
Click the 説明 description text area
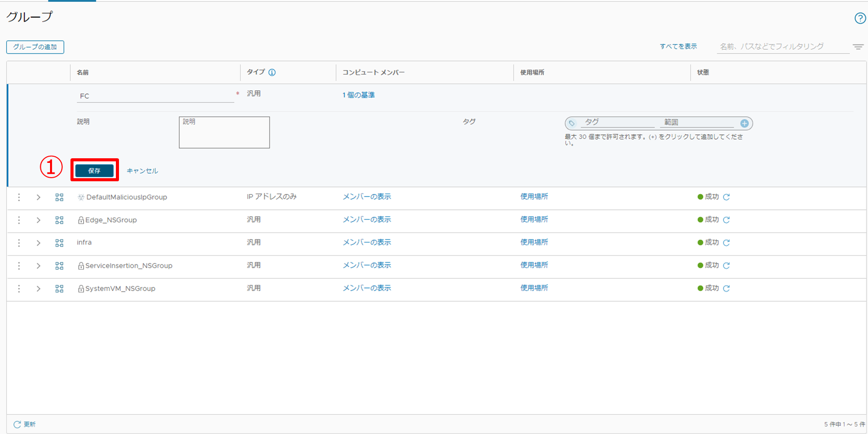[224, 133]
